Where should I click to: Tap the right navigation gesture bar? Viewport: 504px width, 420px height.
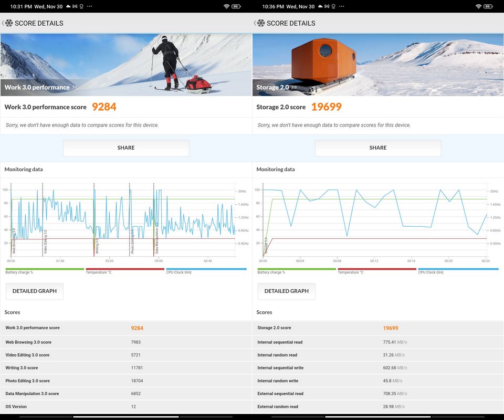point(378,417)
